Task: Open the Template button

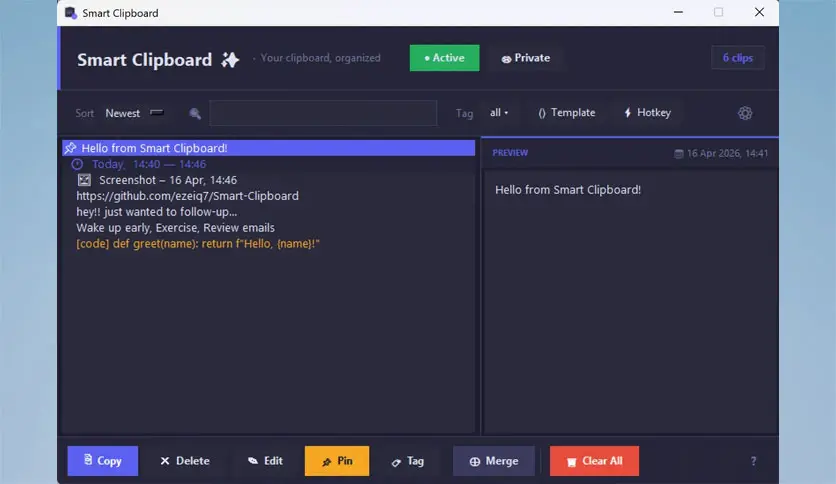Action: pos(566,112)
